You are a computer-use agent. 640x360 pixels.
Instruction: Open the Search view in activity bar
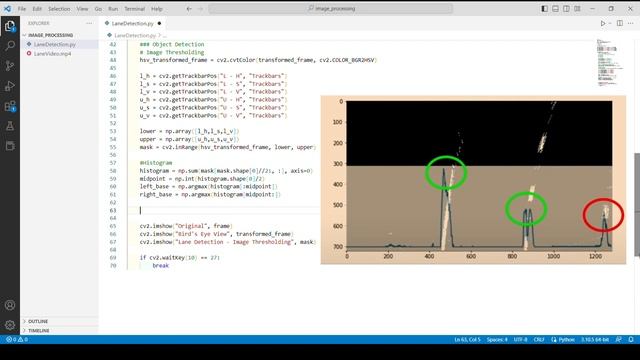pyautogui.click(x=10, y=45)
